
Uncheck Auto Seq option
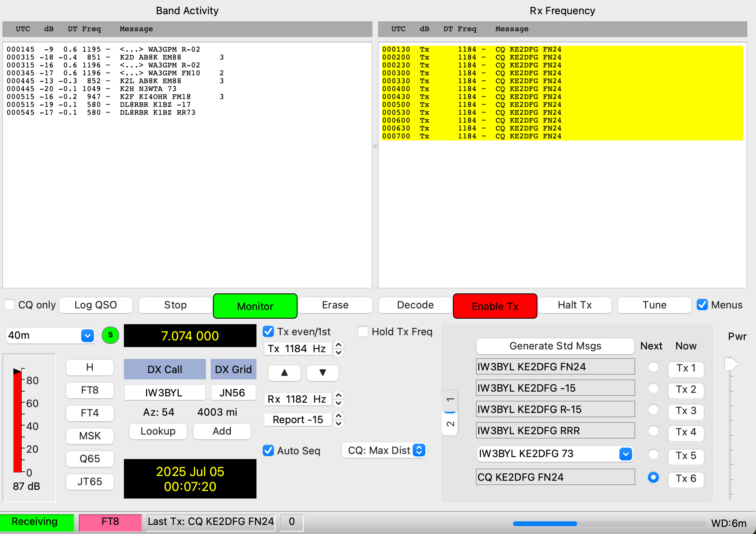point(268,450)
